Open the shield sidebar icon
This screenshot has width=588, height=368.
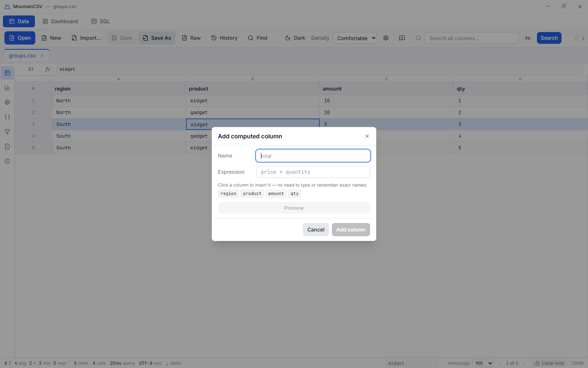click(7, 161)
